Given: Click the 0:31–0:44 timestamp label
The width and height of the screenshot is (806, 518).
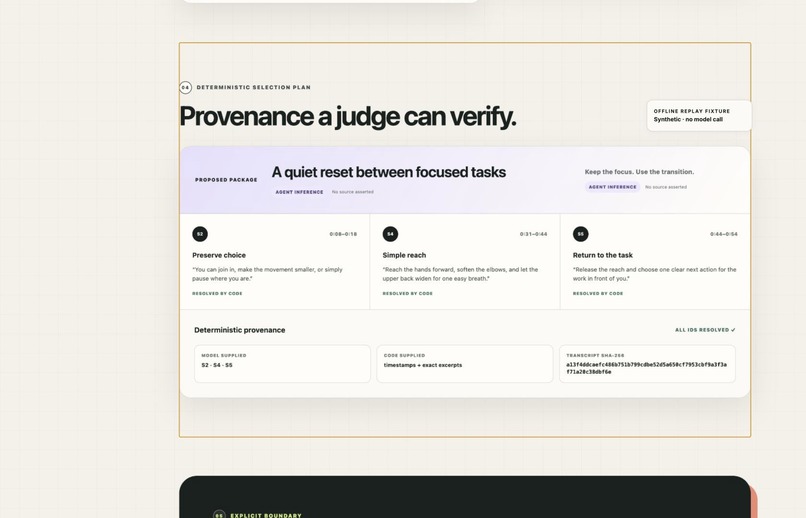Looking at the screenshot, I should (x=533, y=234).
